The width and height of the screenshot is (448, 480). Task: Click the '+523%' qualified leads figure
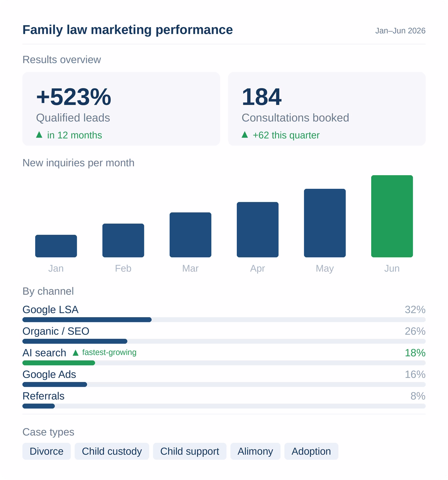click(74, 97)
